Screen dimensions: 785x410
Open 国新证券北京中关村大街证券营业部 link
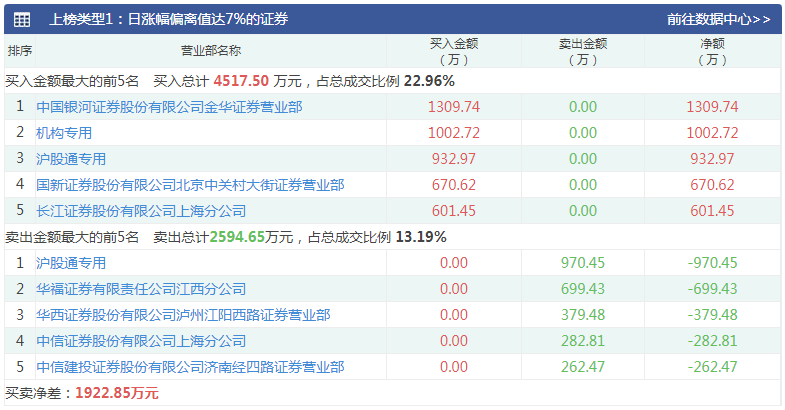(x=190, y=184)
